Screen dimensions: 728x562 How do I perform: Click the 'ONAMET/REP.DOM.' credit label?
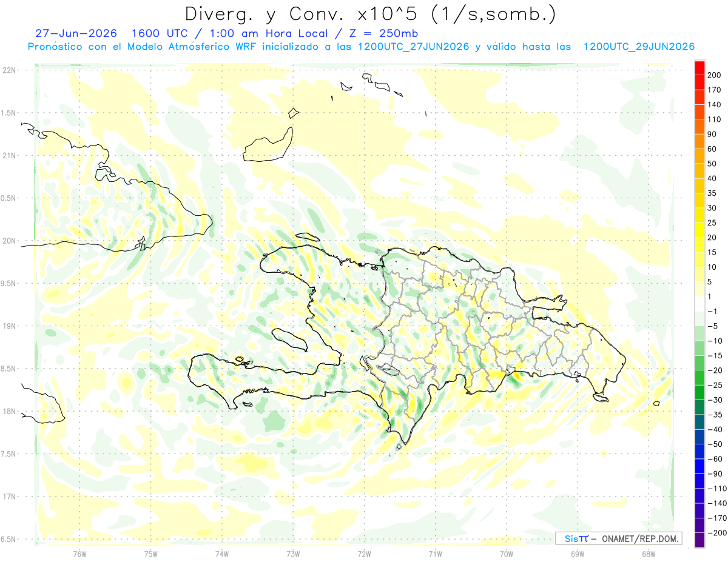[x=639, y=538]
